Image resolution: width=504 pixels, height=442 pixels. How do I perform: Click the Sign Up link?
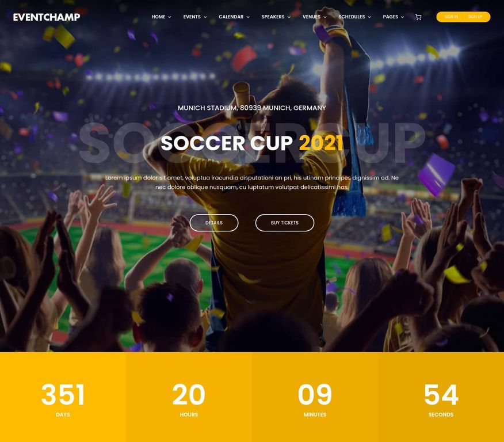pos(475,17)
